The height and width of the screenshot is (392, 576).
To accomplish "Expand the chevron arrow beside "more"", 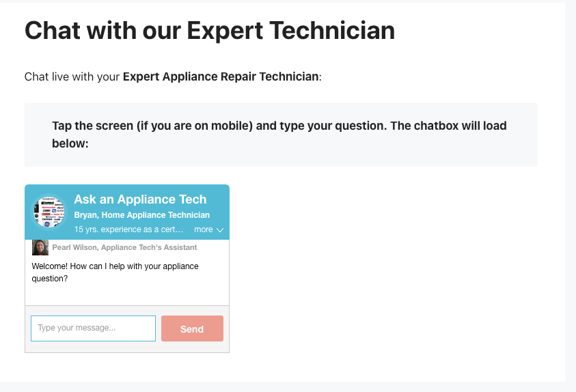I will click(x=220, y=230).
